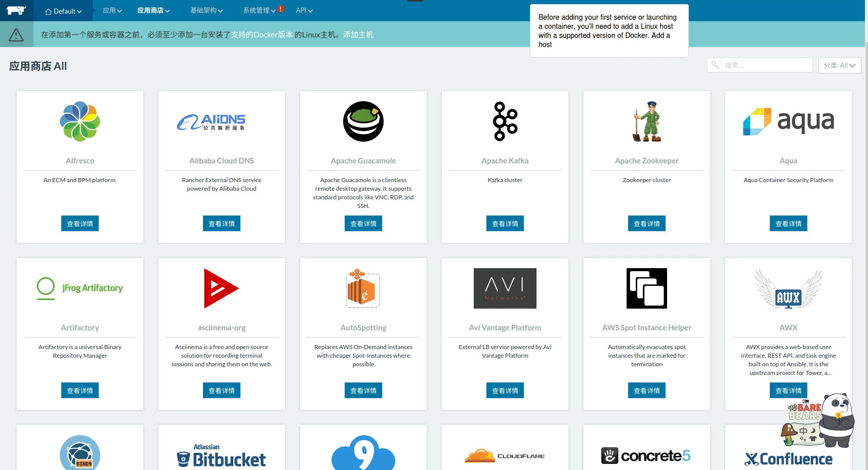Image resolution: width=868 pixels, height=470 pixels.
Task: View details for AutoSpotting
Action: point(363,391)
